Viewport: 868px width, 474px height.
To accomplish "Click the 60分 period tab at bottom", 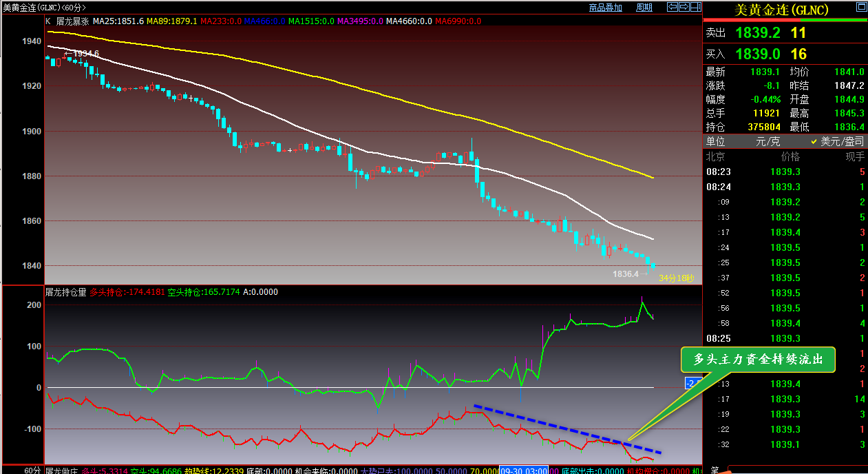I will [32, 470].
